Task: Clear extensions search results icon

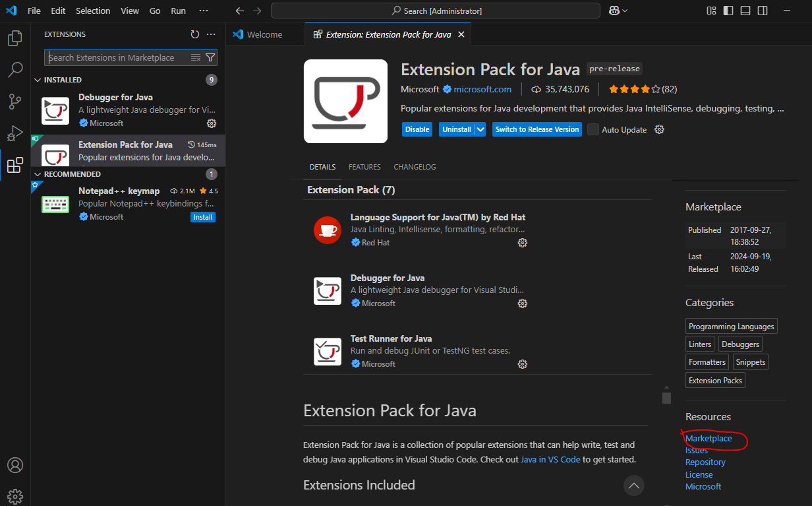Action: click(x=196, y=57)
